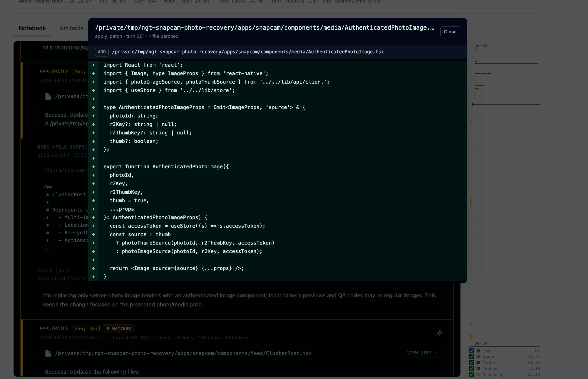This screenshot has width=588, height=379.
Task: Click the file icon next to ClusterPost.tsx path
Action: click(48, 353)
